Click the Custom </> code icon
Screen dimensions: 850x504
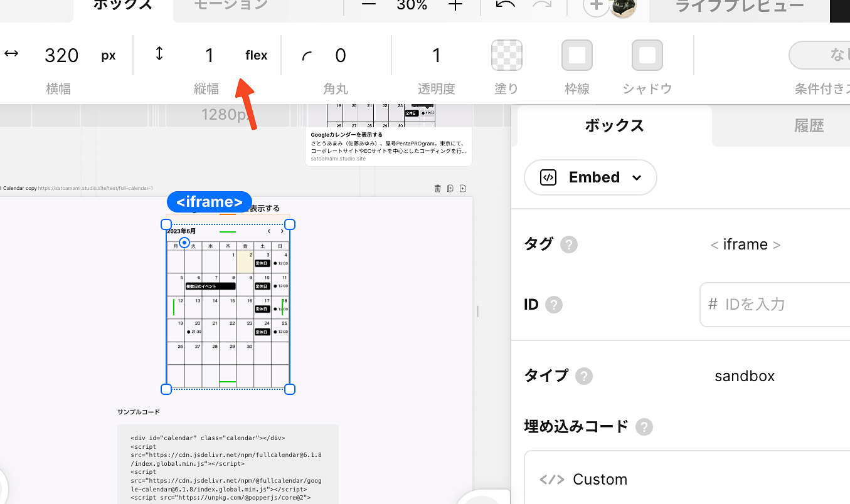pos(552,480)
